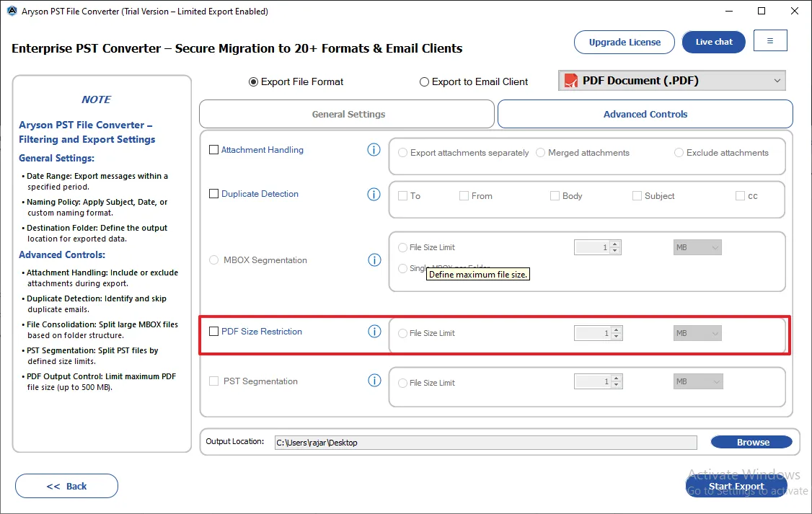Image resolution: width=812 pixels, height=514 pixels.
Task: Select MBOX Segmentation radio button
Action: pyautogui.click(x=214, y=260)
